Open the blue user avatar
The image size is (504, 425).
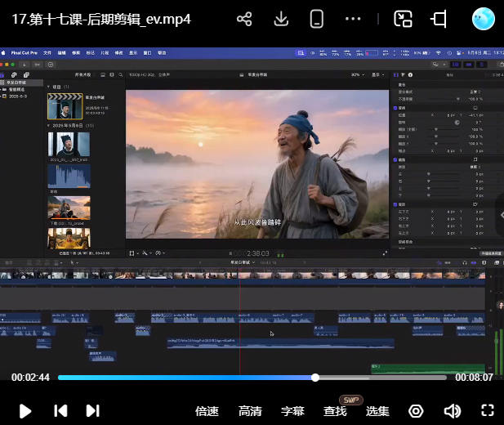[484, 19]
